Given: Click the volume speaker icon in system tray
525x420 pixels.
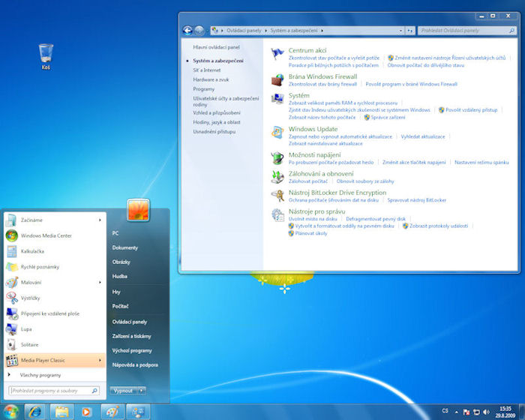Looking at the screenshot, I should tap(487, 412).
